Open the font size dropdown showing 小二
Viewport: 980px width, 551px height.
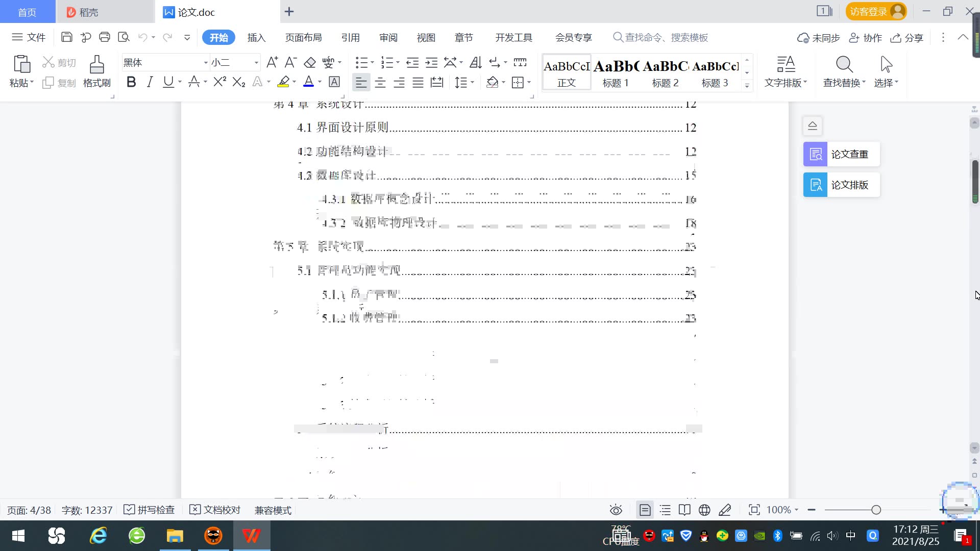[x=256, y=63]
